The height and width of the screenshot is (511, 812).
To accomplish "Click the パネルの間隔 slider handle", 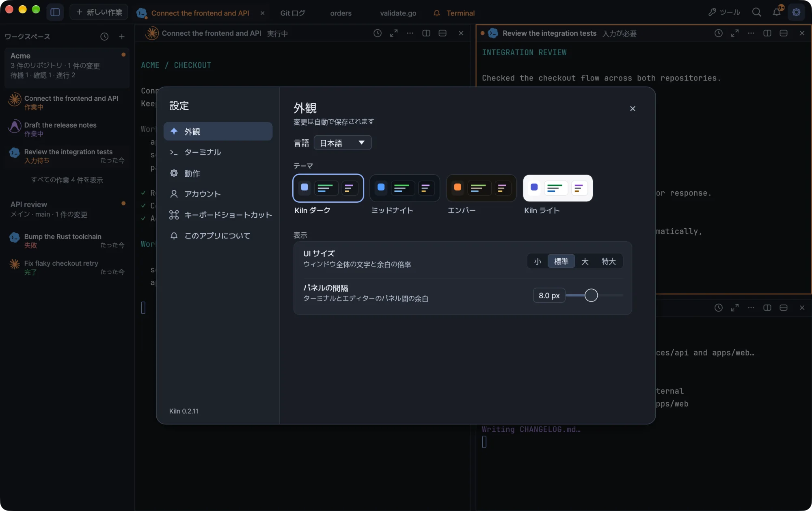I will click(x=591, y=295).
